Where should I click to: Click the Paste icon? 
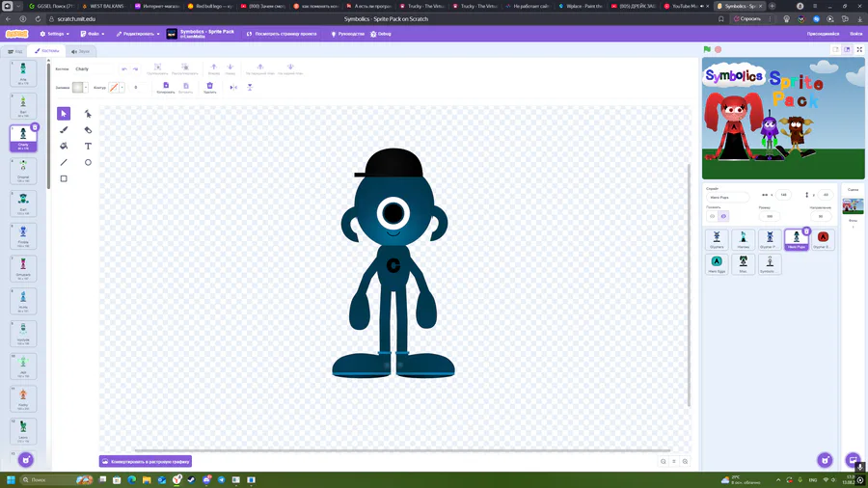186,85
